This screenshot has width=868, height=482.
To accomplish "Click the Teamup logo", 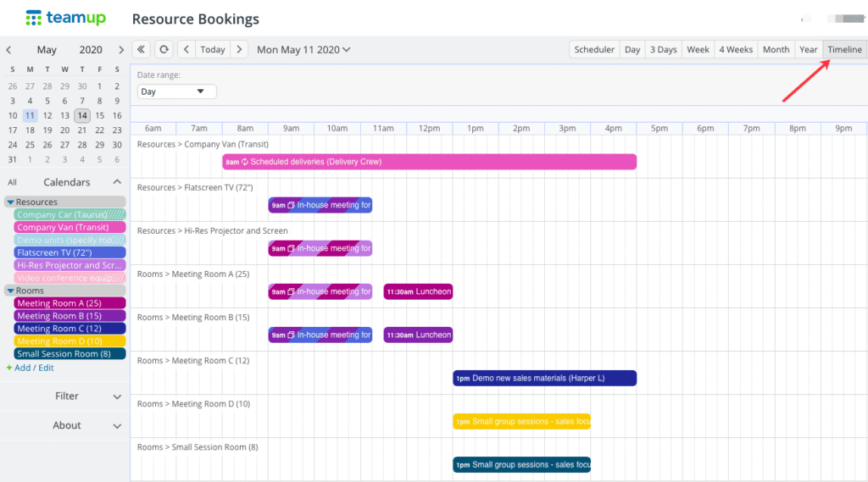I will (x=65, y=18).
